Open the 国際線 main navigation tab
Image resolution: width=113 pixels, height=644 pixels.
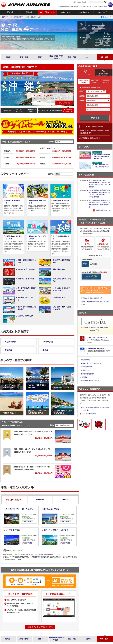click(29, 12)
